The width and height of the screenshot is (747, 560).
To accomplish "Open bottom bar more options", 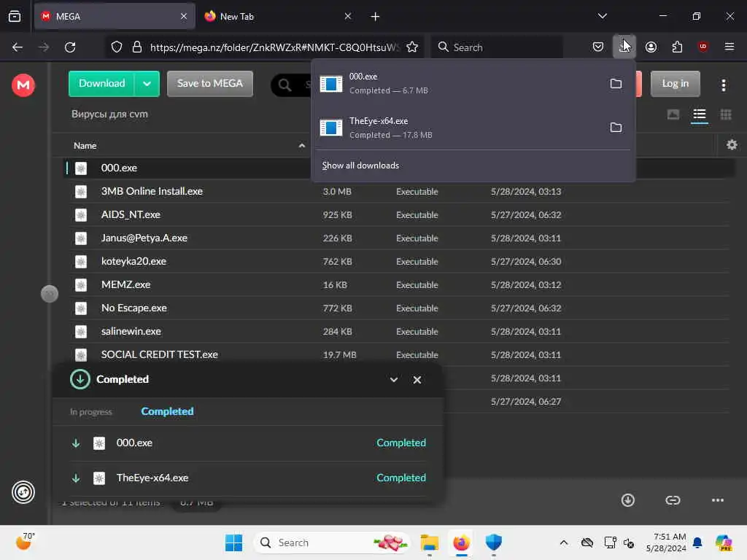I will pyautogui.click(x=718, y=500).
